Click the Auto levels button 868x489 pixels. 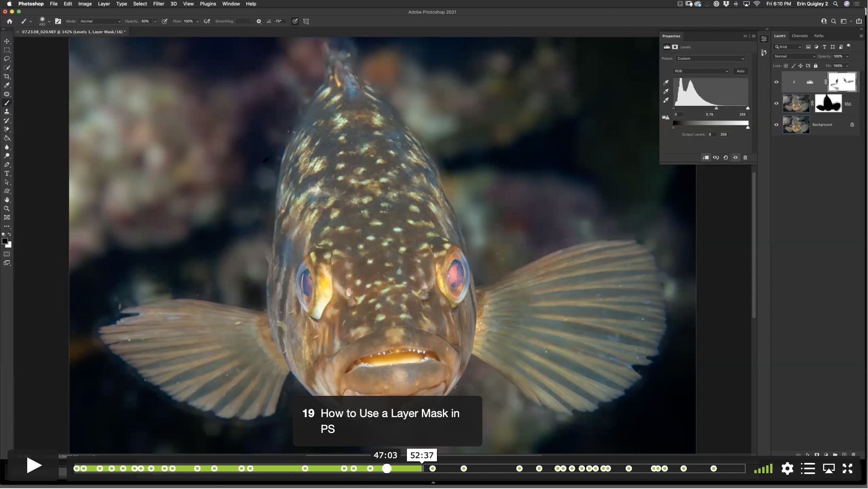[741, 71]
